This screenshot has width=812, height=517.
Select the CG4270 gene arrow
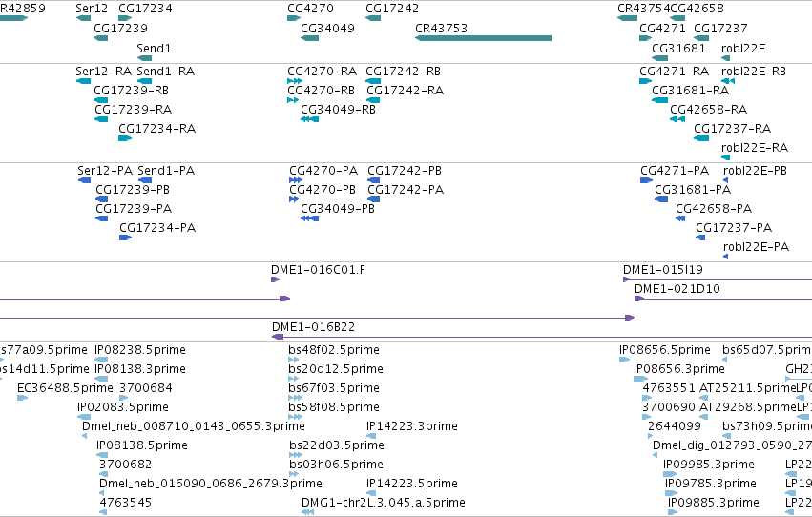(x=294, y=18)
